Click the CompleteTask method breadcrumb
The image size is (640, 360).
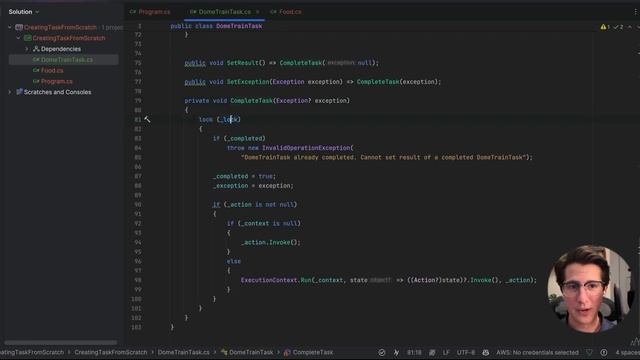(x=309, y=352)
